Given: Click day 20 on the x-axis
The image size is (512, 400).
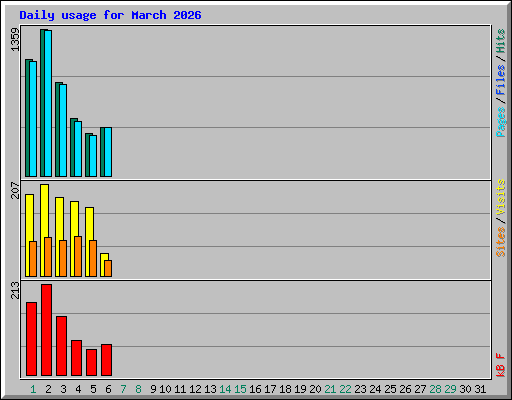Looking at the screenshot, I should [315, 389].
